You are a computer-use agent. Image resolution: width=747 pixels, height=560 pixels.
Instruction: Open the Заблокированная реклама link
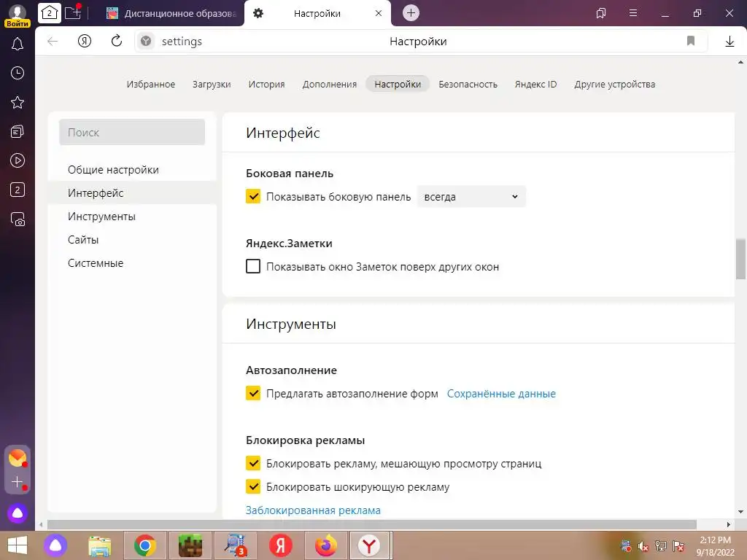[313, 510]
